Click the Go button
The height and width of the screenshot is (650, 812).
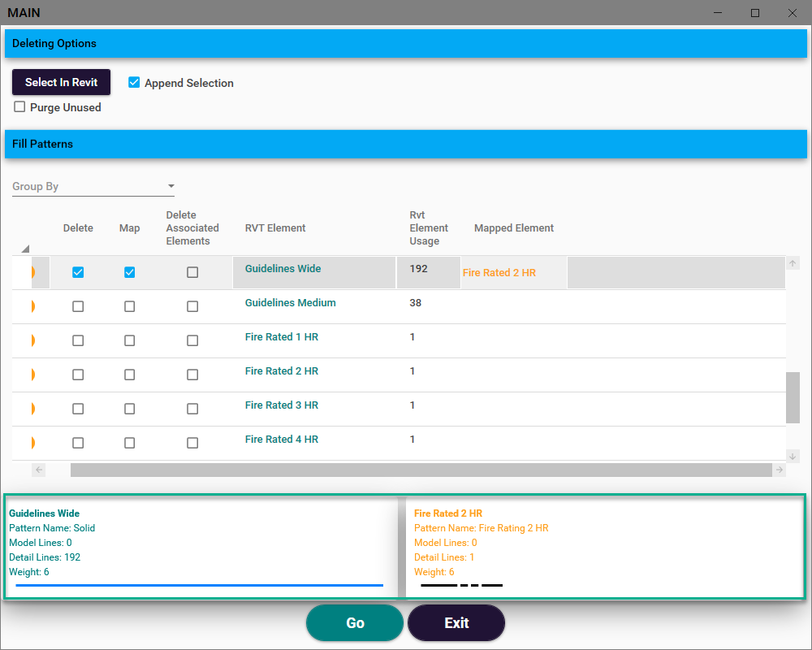tap(355, 622)
